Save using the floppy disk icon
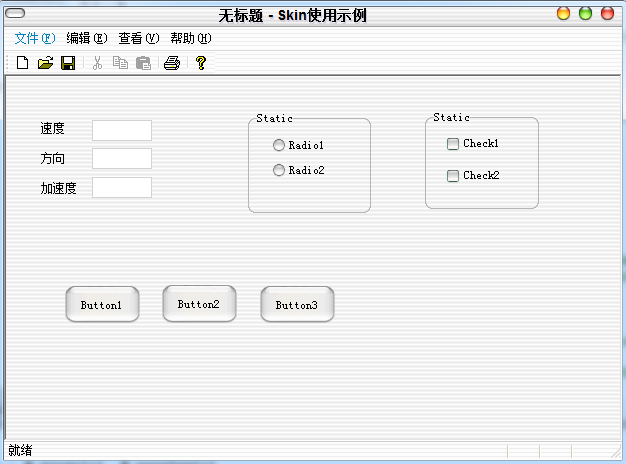Viewport: 626px width, 464px height. click(x=68, y=63)
